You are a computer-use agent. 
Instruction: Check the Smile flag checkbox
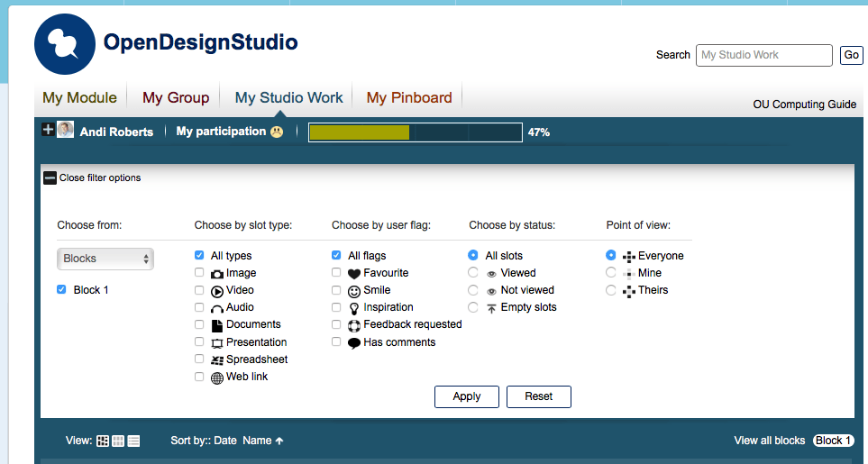(x=336, y=290)
